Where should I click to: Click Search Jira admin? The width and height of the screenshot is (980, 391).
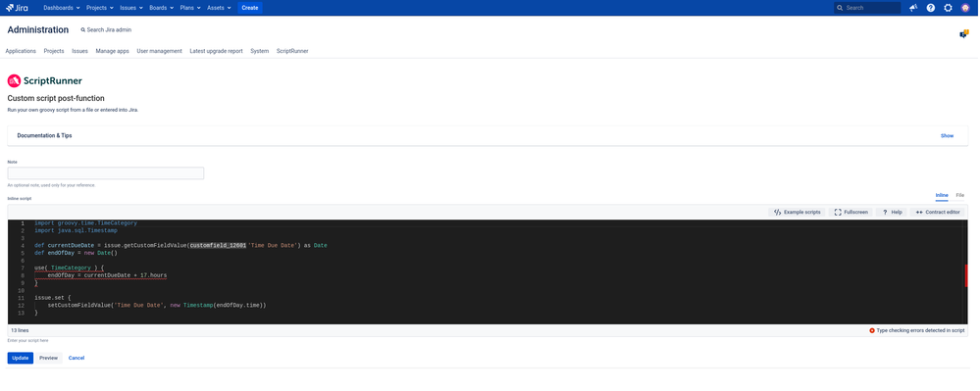pyautogui.click(x=106, y=30)
